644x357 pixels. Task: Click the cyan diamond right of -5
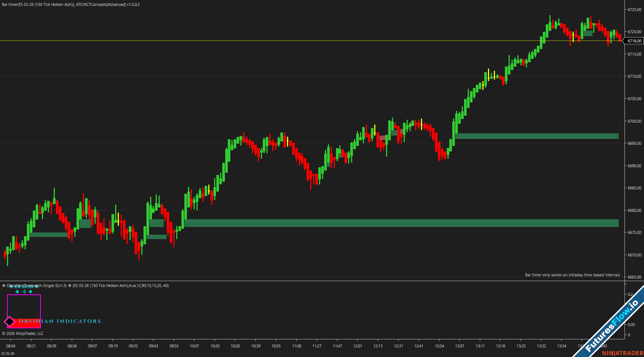click(31, 292)
